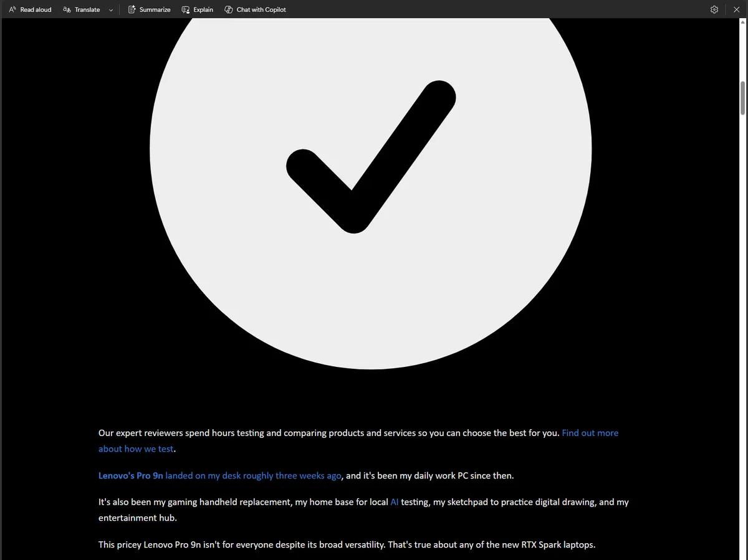The width and height of the screenshot is (748, 560).
Task: Expand the Translate options chevron
Action: click(x=111, y=10)
